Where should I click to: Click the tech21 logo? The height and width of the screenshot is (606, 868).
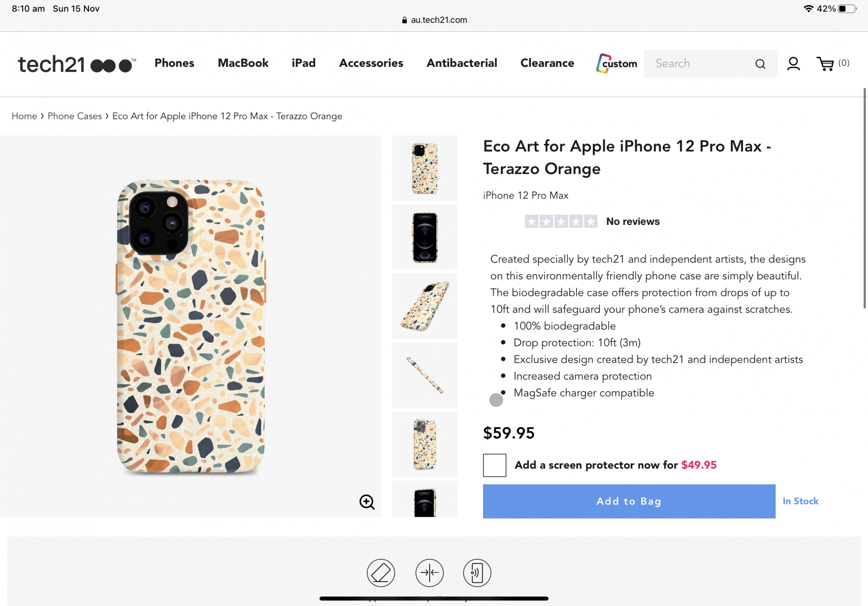[77, 64]
